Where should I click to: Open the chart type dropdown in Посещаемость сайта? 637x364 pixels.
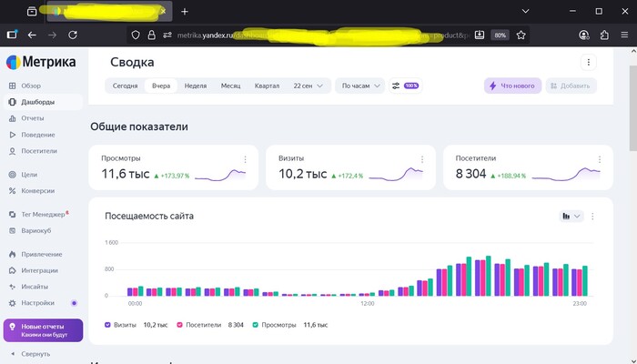pos(571,217)
